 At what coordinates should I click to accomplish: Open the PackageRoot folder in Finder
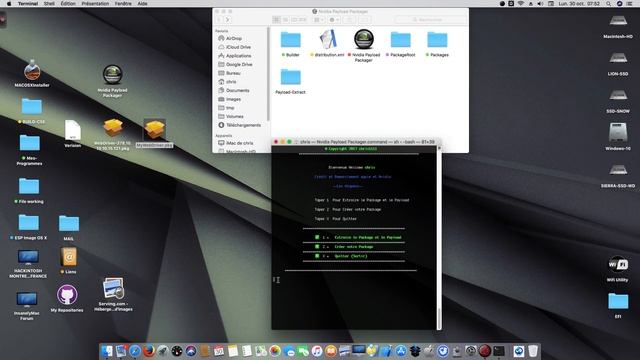pyautogui.click(x=400, y=40)
